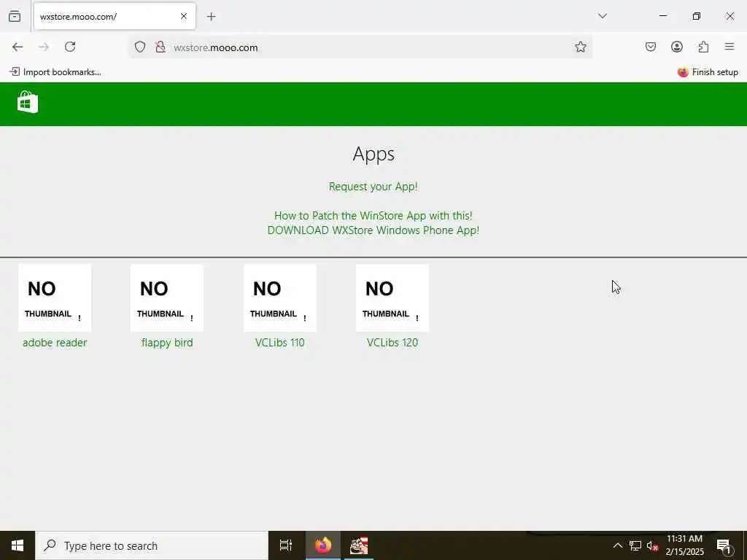
Task: Click the Finish setup button
Action: (708, 72)
